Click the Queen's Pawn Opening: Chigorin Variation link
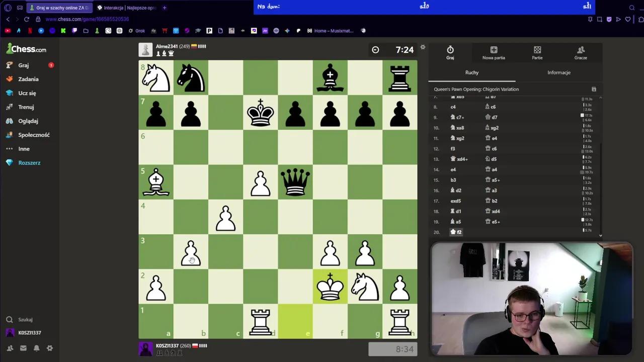Viewport: 644px width, 362px height. (x=476, y=89)
